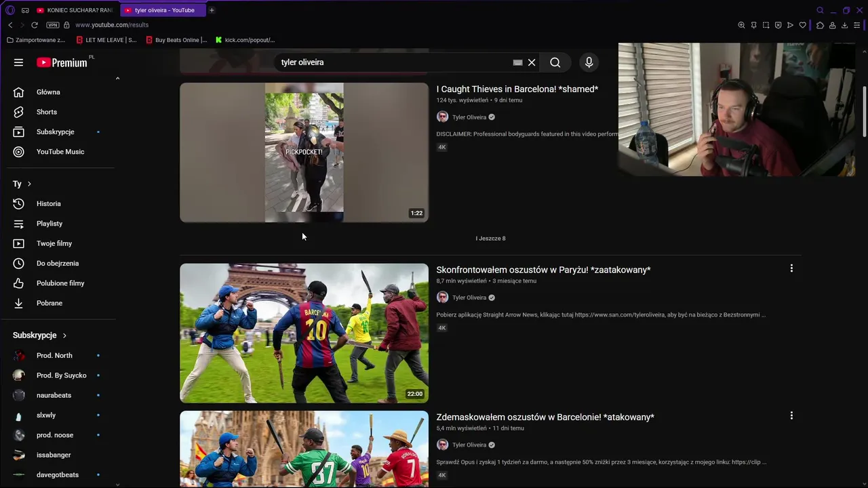The width and height of the screenshot is (868, 488).
Task: Select the tyler oliveira - YouTube tab
Action: click(x=163, y=10)
